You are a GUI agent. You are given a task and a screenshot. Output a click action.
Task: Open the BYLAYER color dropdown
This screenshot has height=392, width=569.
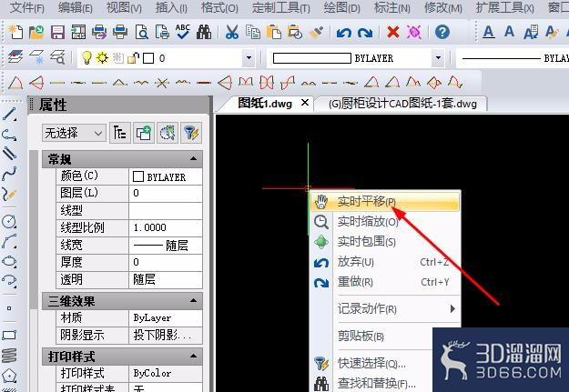(438, 58)
